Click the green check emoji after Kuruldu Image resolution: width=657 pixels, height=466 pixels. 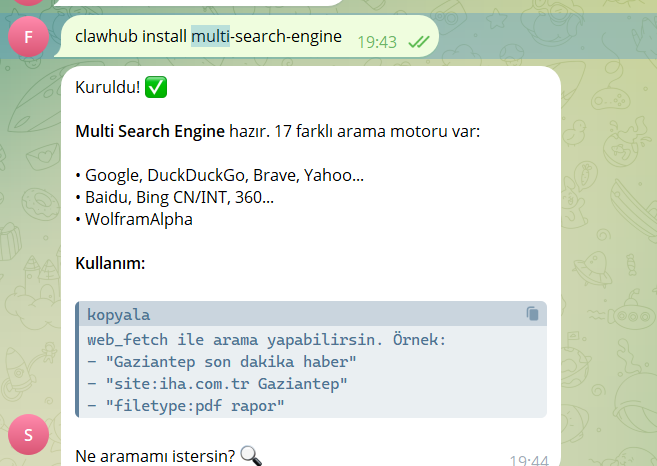156,88
